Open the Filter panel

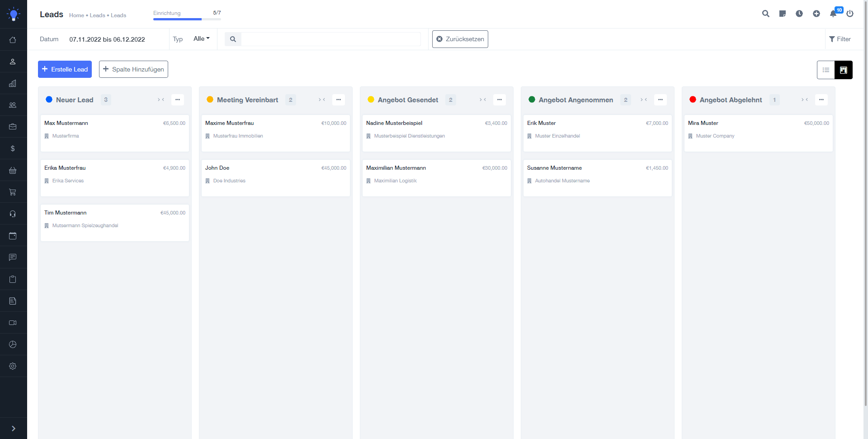coord(840,39)
